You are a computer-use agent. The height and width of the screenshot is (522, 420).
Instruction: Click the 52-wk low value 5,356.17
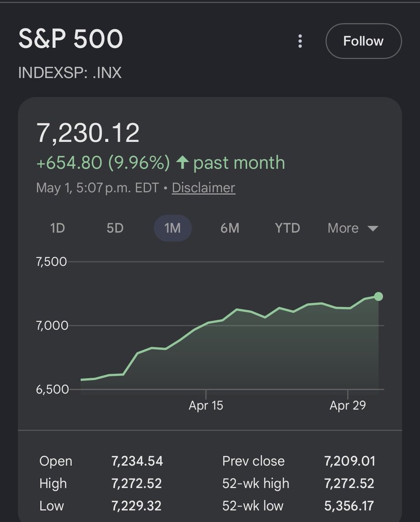click(349, 506)
